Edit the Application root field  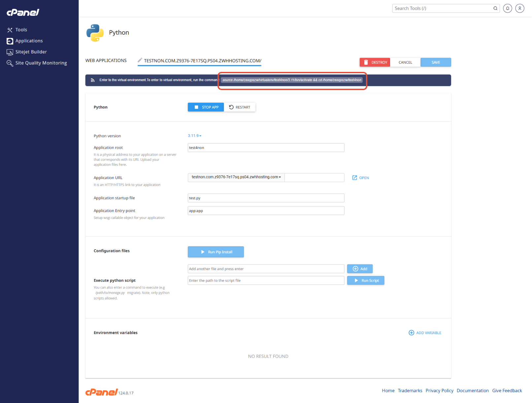click(266, 148)
